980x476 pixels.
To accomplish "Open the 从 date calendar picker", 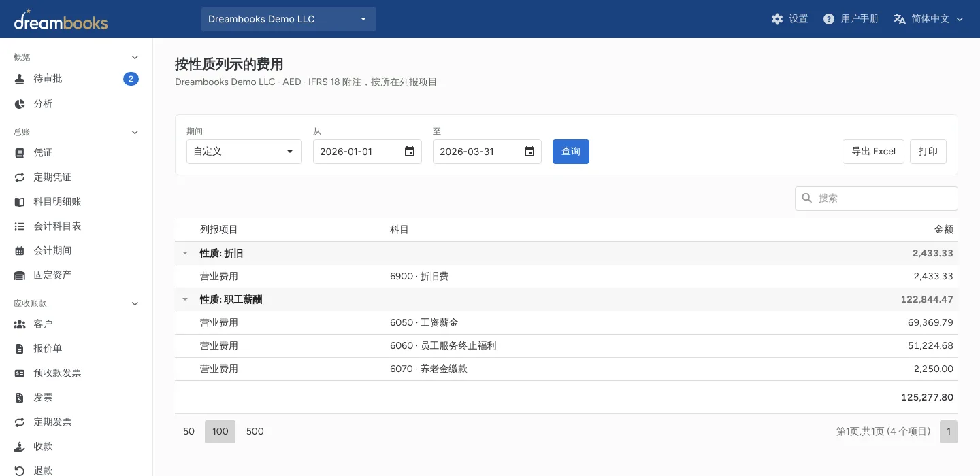I will click(x=410, y=152).
